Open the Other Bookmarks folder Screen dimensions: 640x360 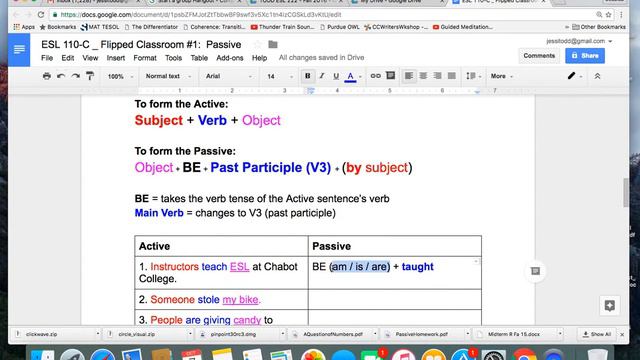coord(599,27)
